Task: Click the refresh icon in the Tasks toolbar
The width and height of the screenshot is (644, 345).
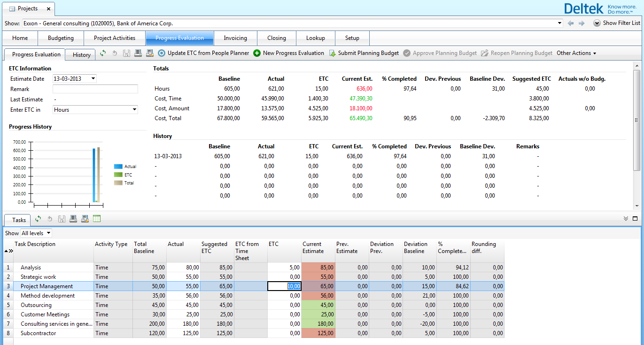Action: point(38,219)
